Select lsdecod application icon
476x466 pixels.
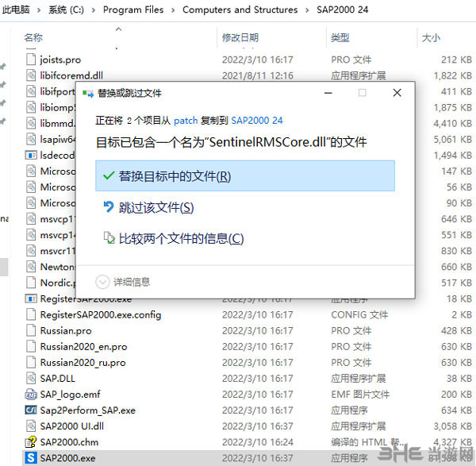click(x=31, y=156)
